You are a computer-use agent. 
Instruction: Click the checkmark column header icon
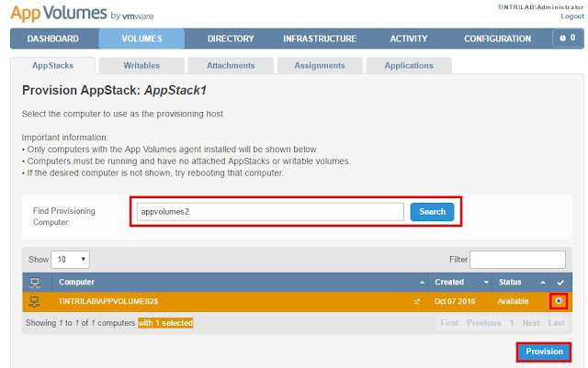pos(560,283)
